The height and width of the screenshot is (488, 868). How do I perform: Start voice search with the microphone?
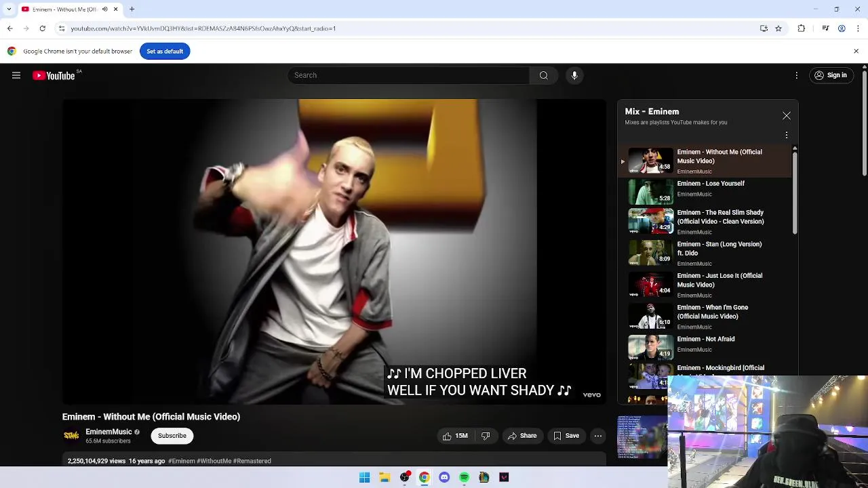pyautogui.click(x=574, y=75)
